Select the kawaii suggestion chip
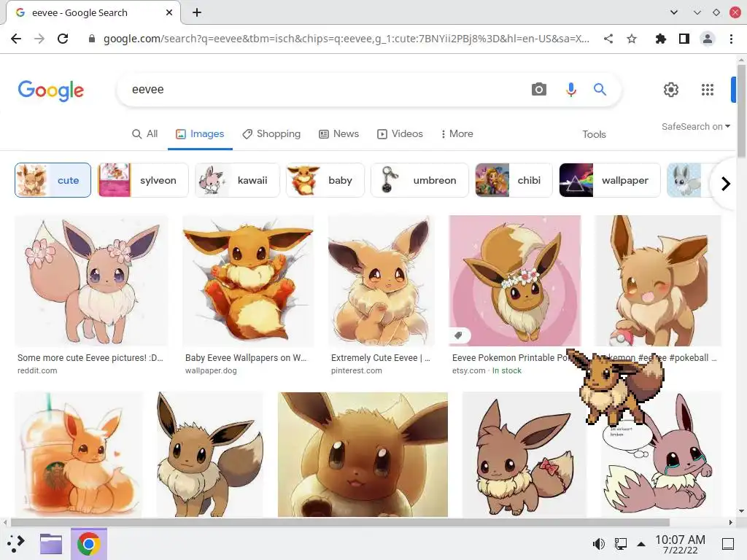Image resolution: width=747 pixels, height=560 pixels. click(237, 180)
